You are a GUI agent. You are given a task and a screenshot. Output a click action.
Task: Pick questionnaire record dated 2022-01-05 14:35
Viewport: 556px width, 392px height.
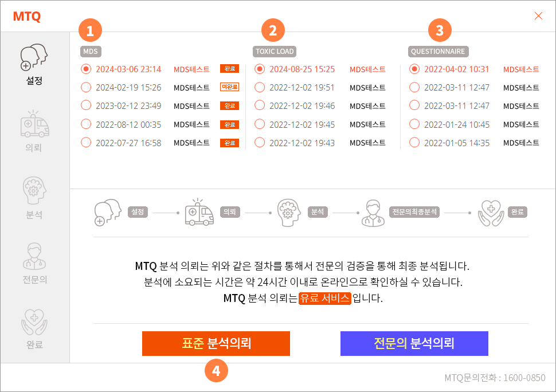point(414,143)
